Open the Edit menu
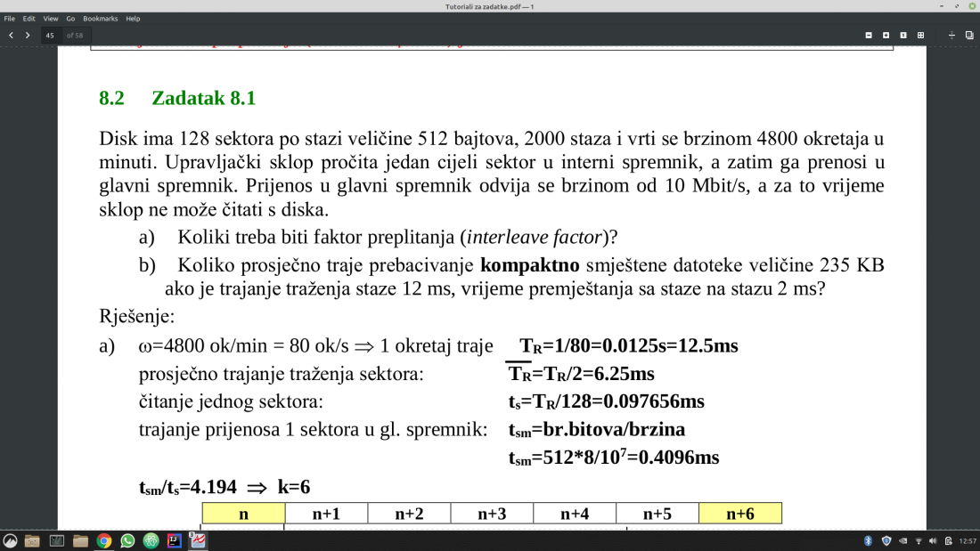980x551 pixels. pyautogui.click(x=29, y=19)
